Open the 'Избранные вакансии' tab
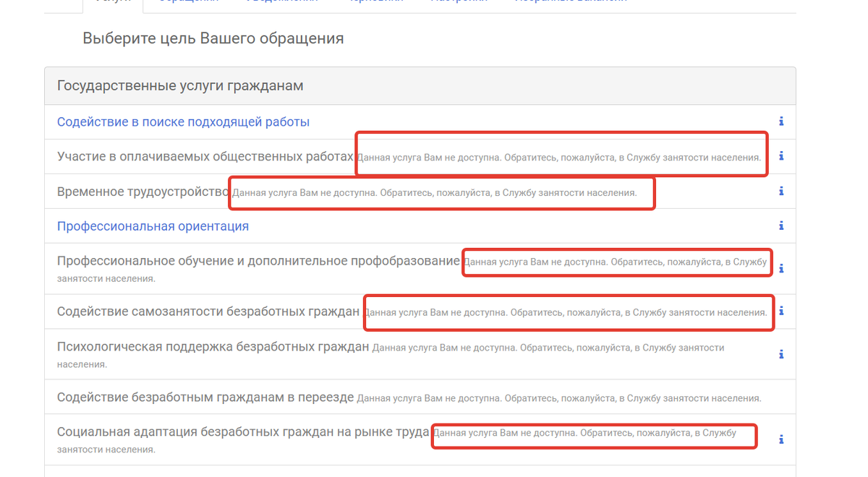Viewport: 868px width, 477px height. [x=568, y=1]
